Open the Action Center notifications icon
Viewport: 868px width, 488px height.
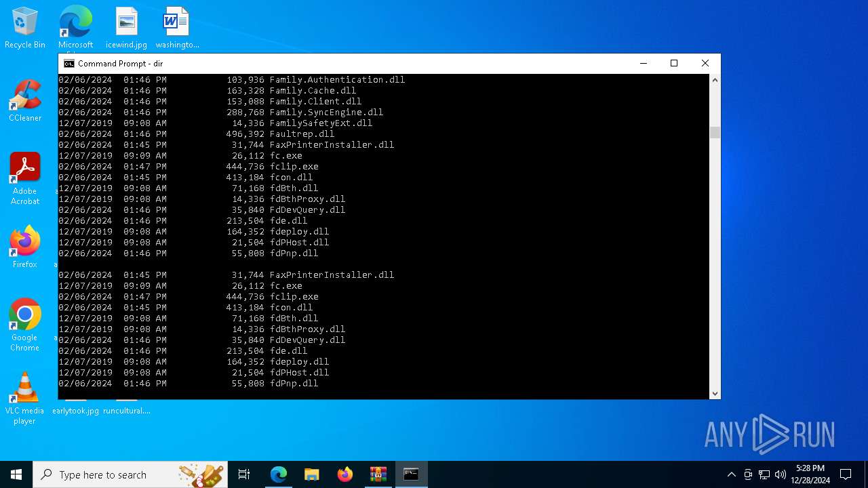[x=846, y=474]
